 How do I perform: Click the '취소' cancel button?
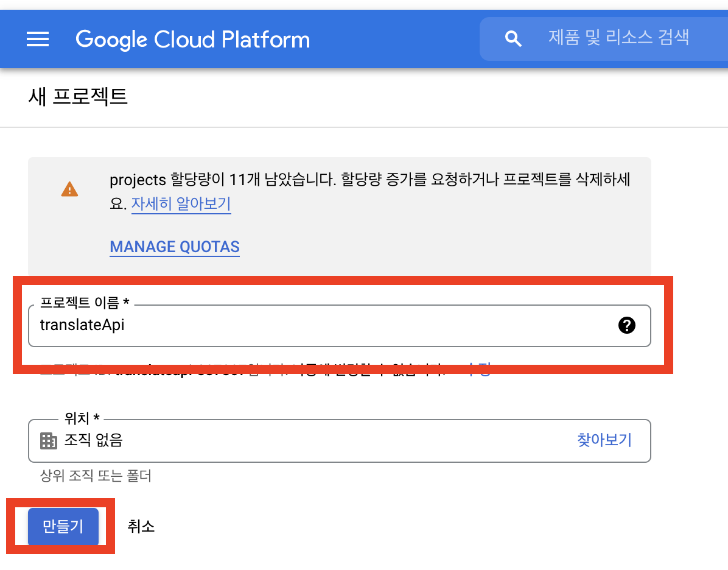coord(141,526)
